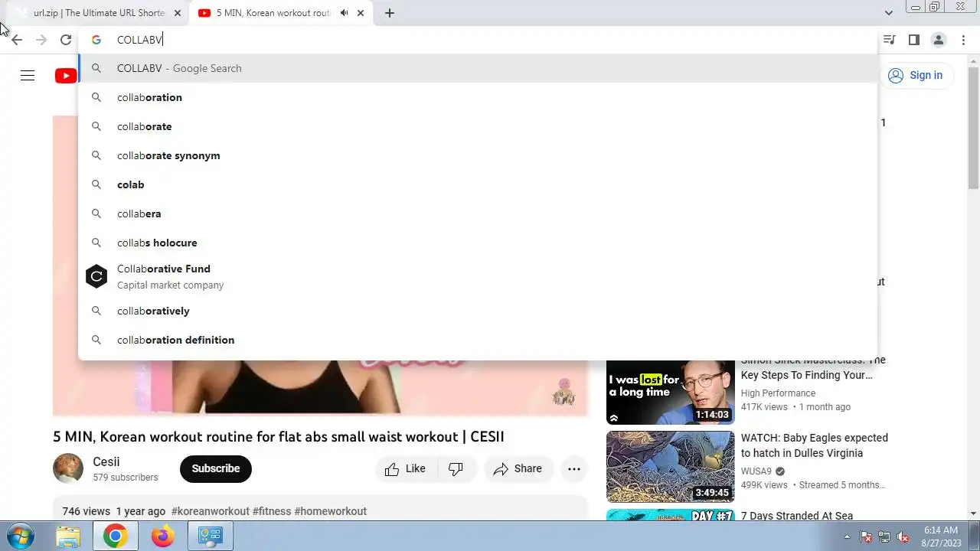Launch Firefox from the taskbar
Viewport: 980px width, 551px height.
point(162,536)
